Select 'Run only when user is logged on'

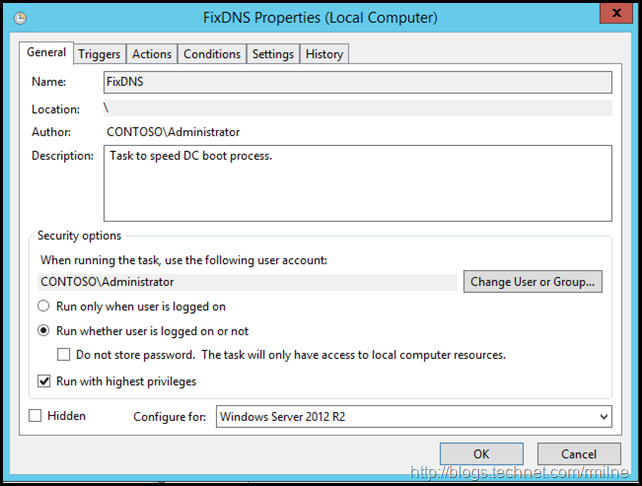44,306
